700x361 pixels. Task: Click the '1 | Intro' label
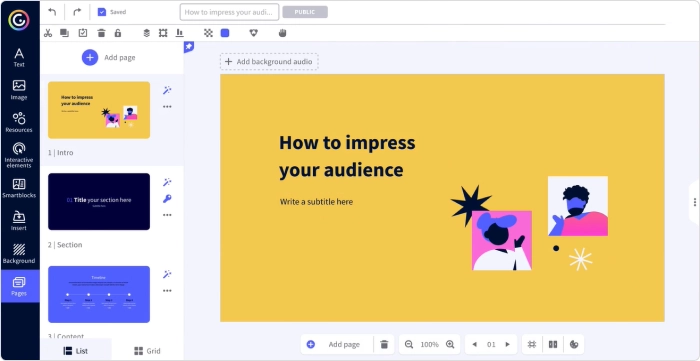point(61,153)
